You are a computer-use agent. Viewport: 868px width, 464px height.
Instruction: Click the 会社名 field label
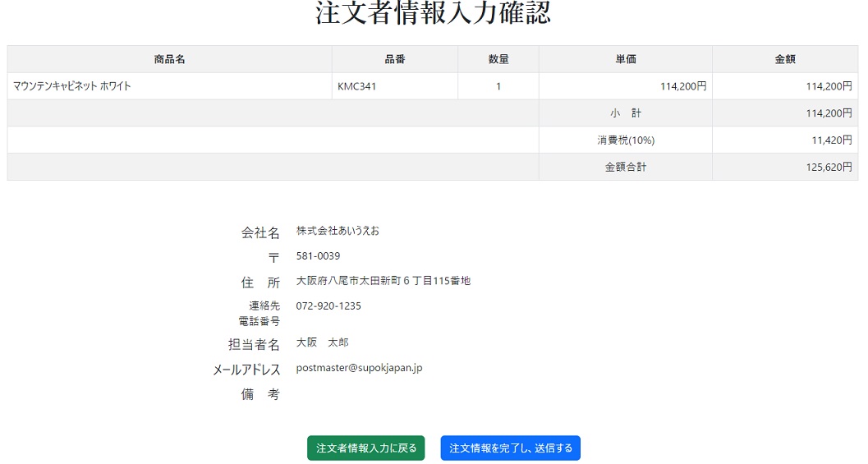260,232
